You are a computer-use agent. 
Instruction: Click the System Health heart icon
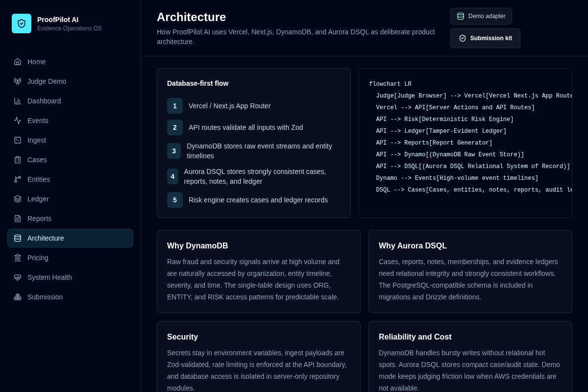pos(18,277)
